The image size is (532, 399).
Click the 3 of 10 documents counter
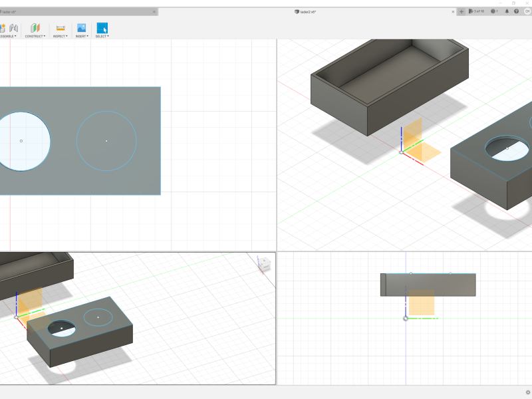477,11
